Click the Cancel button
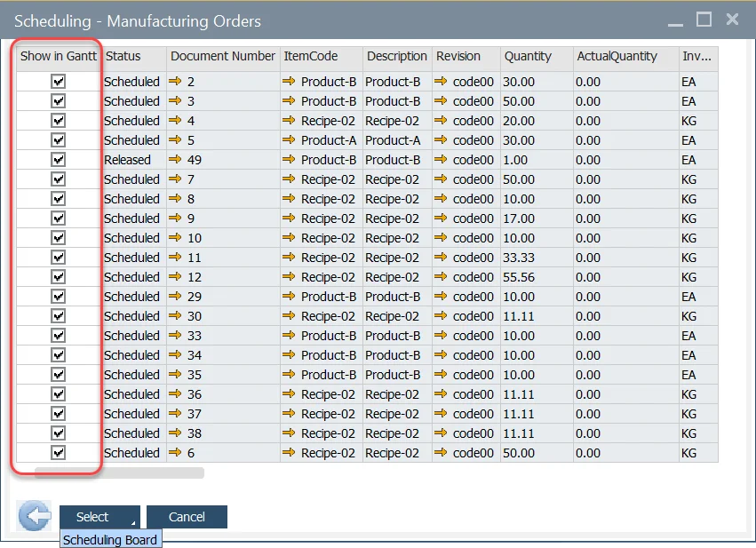756x548 pixels. pyautogui.click(x=187, y=516)
